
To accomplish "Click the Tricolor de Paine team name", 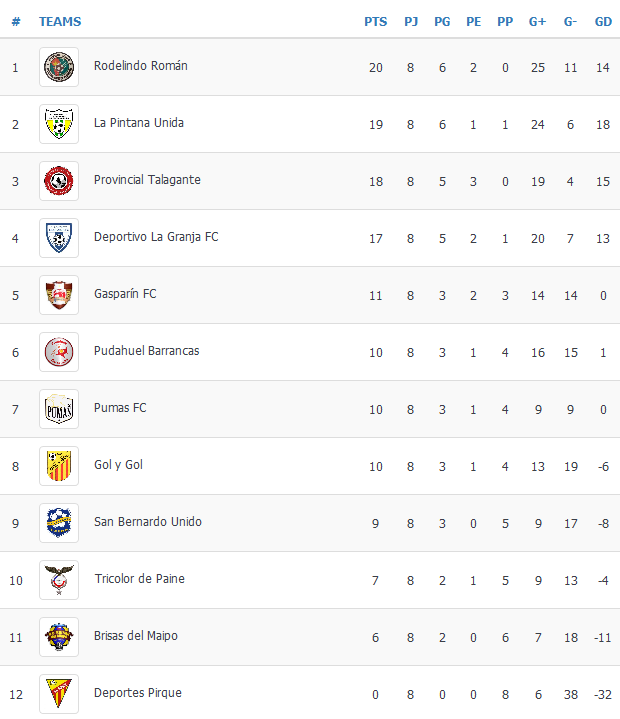I will click(139, 579).
